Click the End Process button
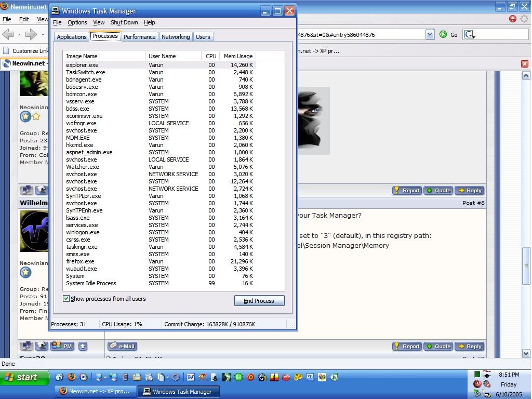The height and width of the screenshot is (399, 532). 259,300
